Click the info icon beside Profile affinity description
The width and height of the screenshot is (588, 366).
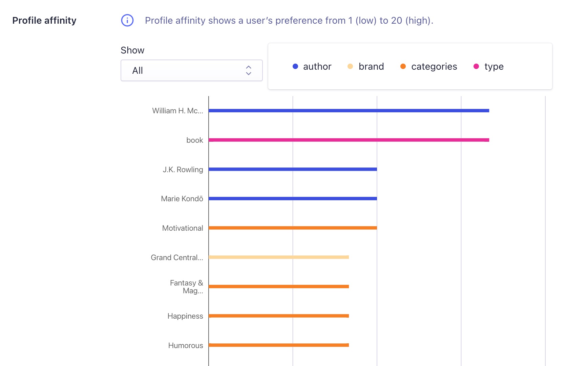coord(127,20)
